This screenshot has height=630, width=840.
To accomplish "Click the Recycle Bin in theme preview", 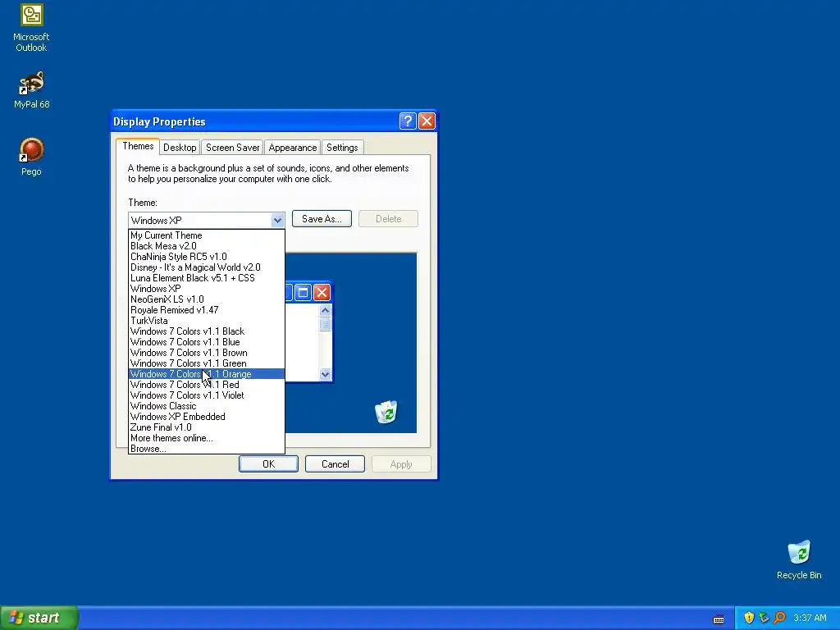I will pos(386,412).
